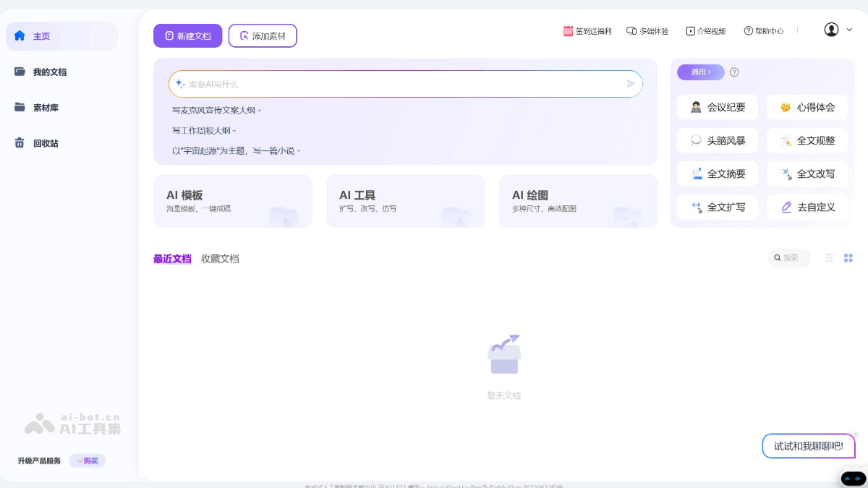Viewport: 868px width, 488px height.
Task: Select the 会议纪要 meeting minutes tool
Action: (x=717, y=106)
